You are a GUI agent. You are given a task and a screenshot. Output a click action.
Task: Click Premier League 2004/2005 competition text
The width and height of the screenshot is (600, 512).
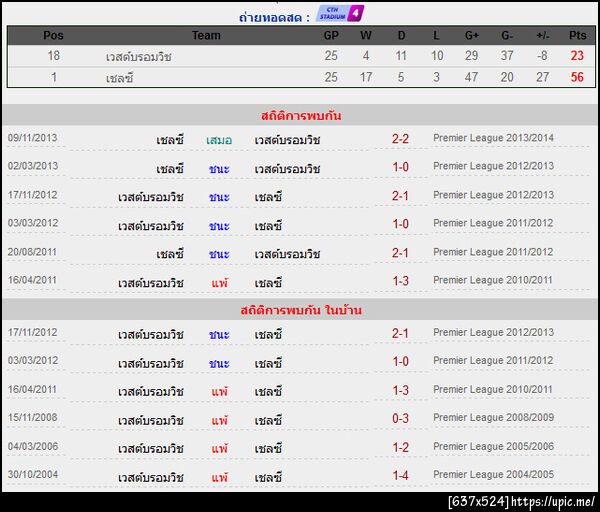coord(494,474)
